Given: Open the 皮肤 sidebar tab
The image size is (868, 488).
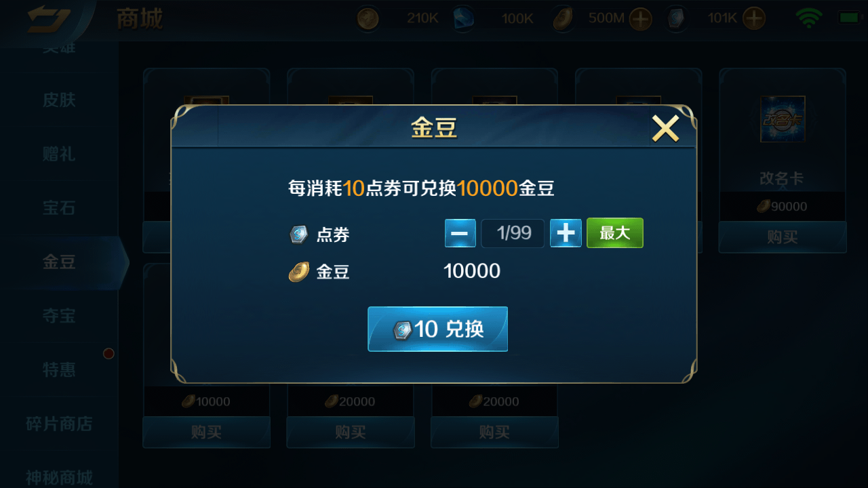Looking at the screenshot, I should (59, 100).
